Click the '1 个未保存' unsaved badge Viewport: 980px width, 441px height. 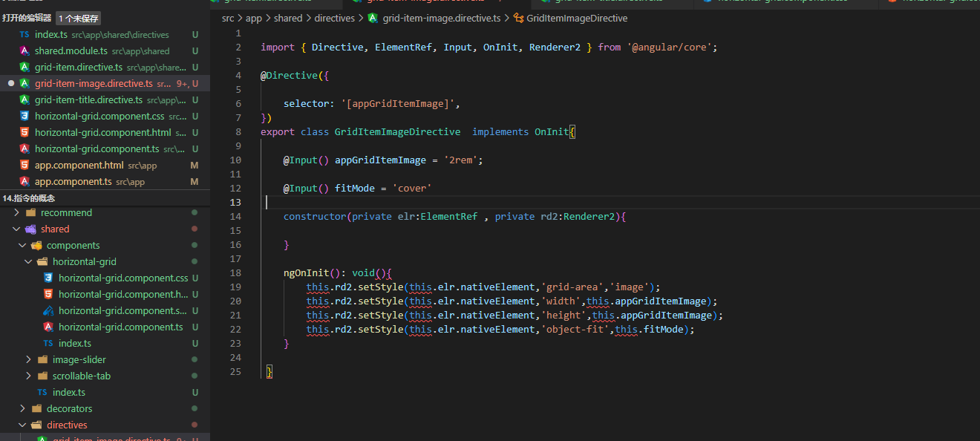[79, 19]
